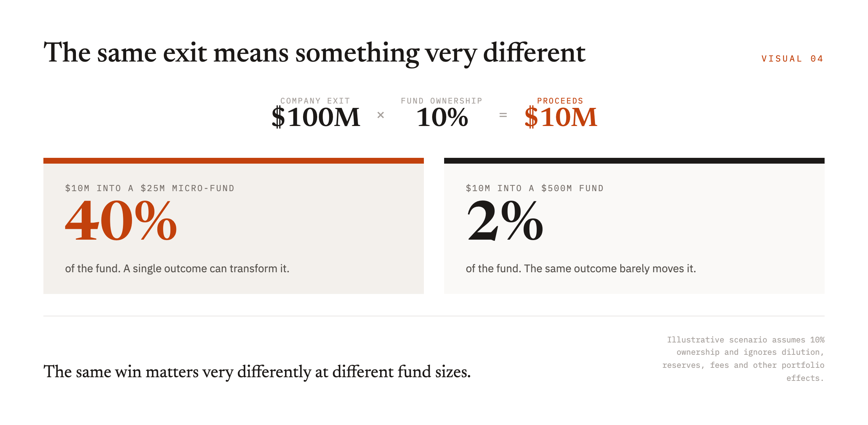868x425 pixels.
Task: Select the headline 'The same exit means something'
Action: click(x=231, y=53)
